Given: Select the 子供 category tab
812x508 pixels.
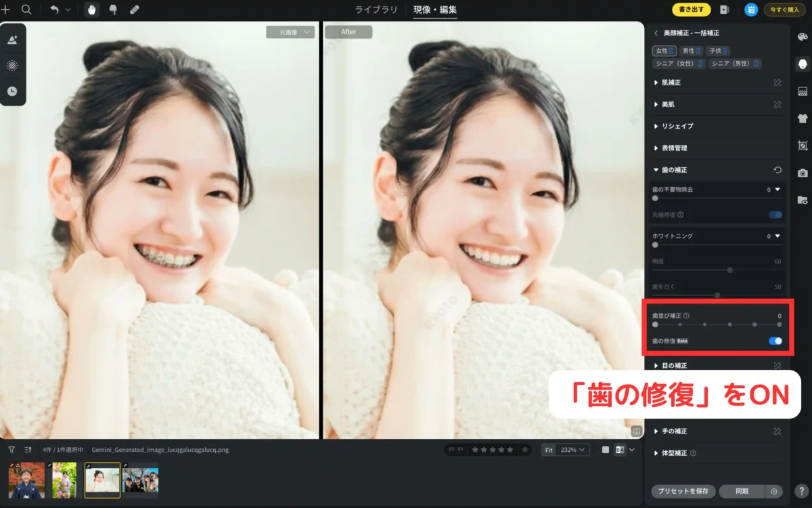Looking at the screenshot, I should [717, 51].
